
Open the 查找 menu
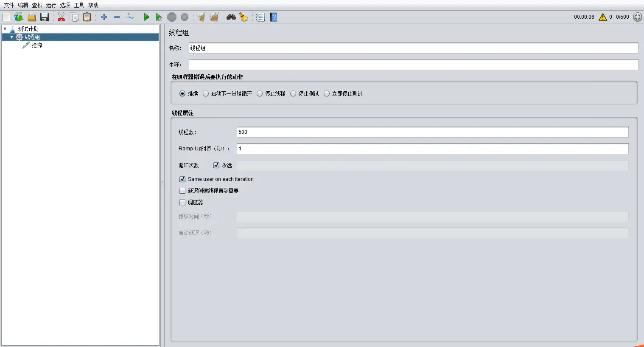pyautogui.click(x=37, y=5)
